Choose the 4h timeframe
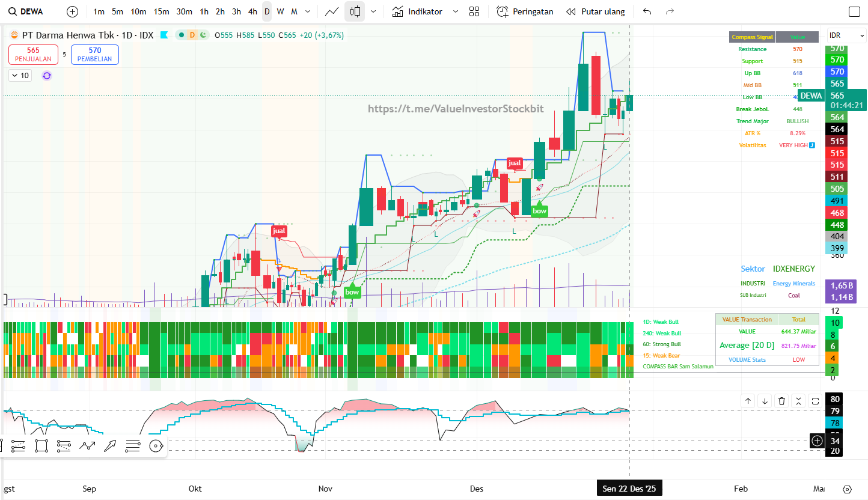868x500 pixels. click(x=252, y=11)
